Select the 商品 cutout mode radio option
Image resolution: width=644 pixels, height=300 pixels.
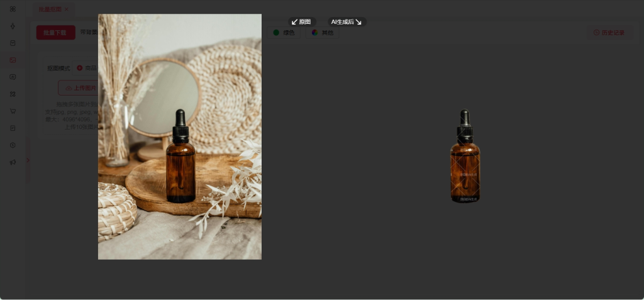click(x=86, y=68)
